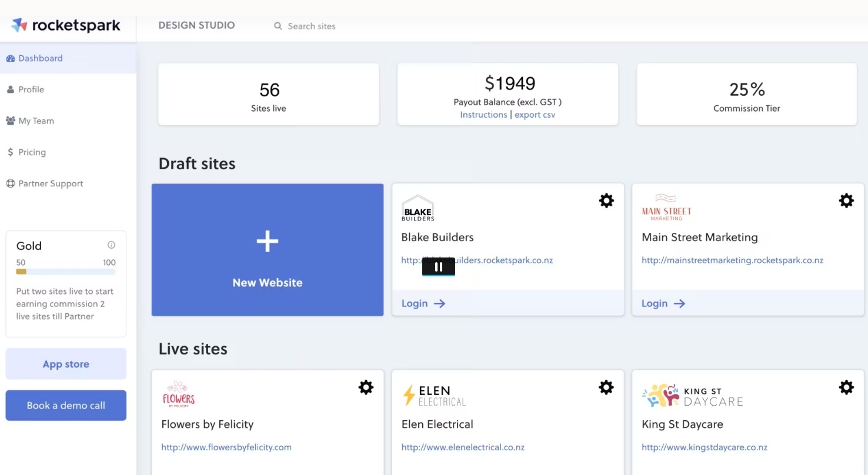Click the Search sites field
The height and width of the screenshot is (475, 868).
(x=312, y=26)
